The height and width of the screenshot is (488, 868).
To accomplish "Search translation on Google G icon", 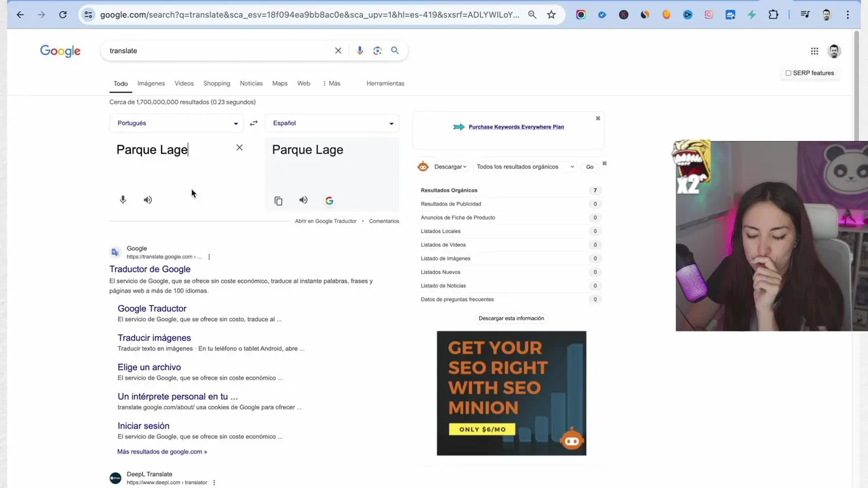I will click(329, 201).
